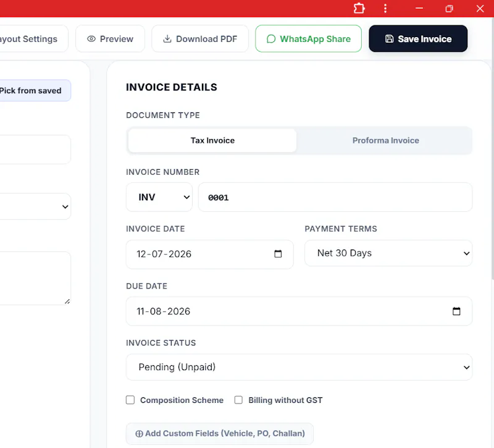Enable the Composition Scheme checkbox
This screenshot has width=494, height=448.
[130, 400]
